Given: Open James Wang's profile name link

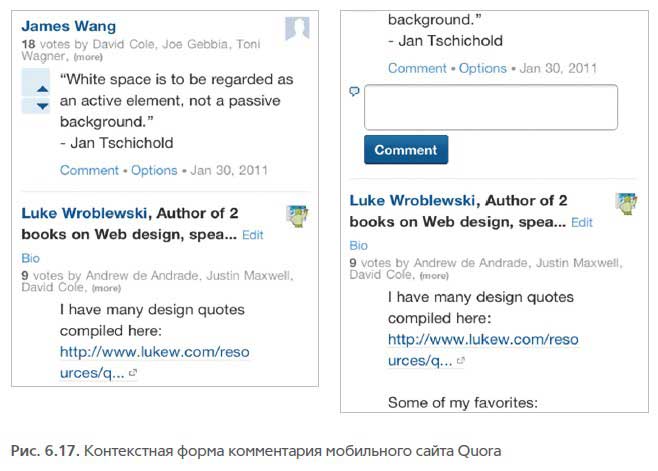Looking at the screenshot, I should (x=69, y=26).
